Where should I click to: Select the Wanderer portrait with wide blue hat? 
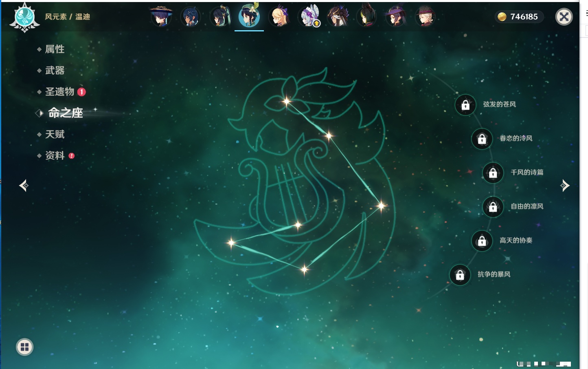(x=161, y=17)
